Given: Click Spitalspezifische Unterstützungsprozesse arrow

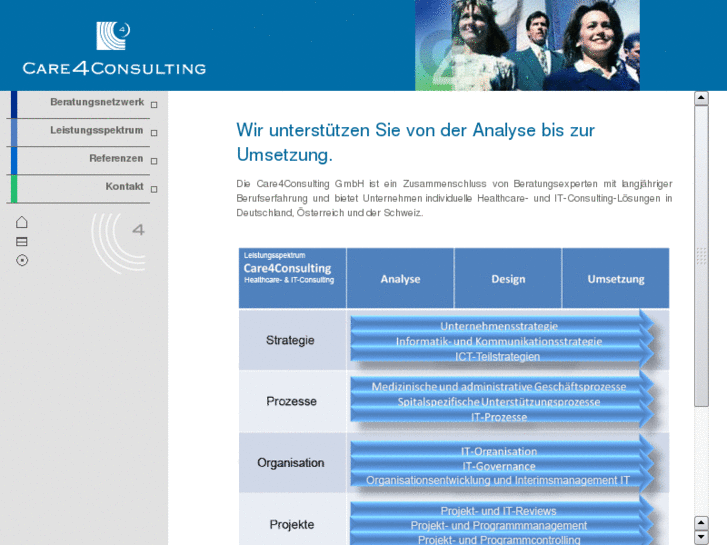Looking at the screenshot, I should [502, 402].
